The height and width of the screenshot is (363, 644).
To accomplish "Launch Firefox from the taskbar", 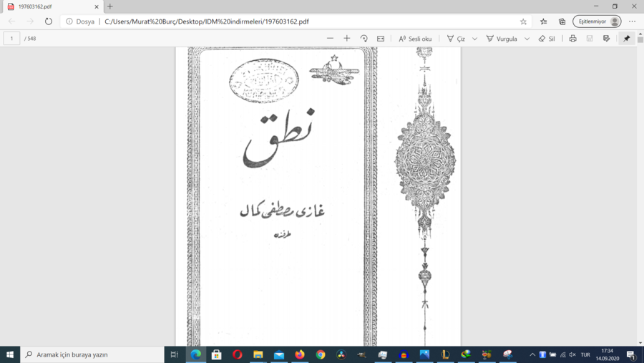I will (x=300, y=354).
